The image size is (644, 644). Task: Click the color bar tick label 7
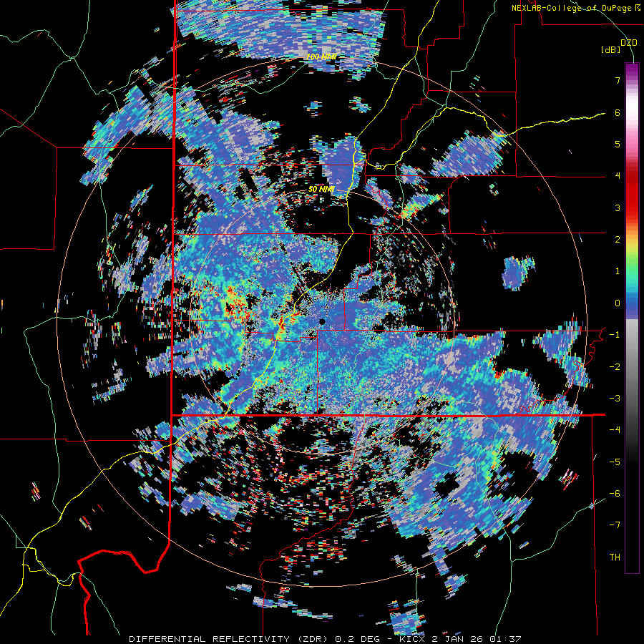(x=618, y=80)
